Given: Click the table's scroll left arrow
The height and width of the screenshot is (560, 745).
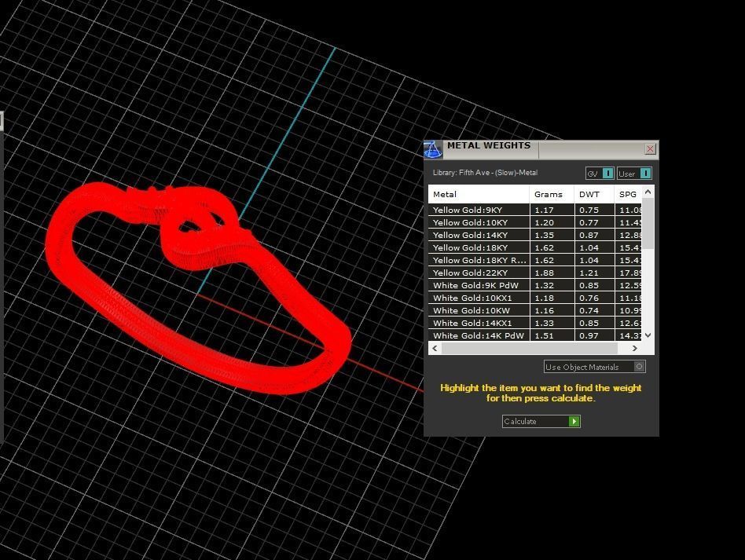Looking at the screenshot, I should pyautogui.click(x=435, y=348).
